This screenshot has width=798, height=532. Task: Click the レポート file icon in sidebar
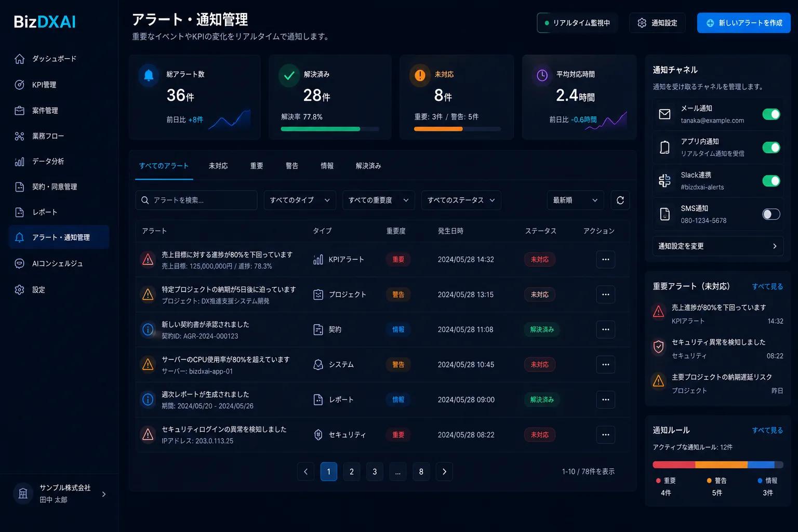[20, 212]
